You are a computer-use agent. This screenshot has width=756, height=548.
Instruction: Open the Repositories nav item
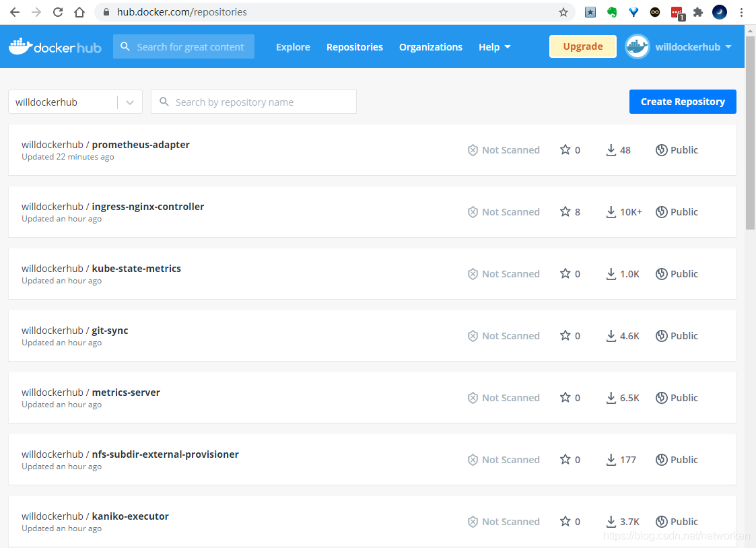(354, 46)
